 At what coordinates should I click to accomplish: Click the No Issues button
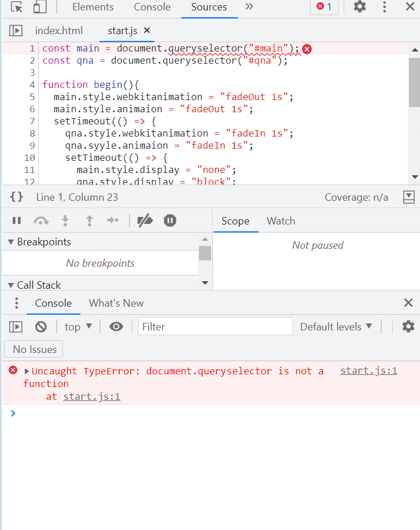coord(34,349)
